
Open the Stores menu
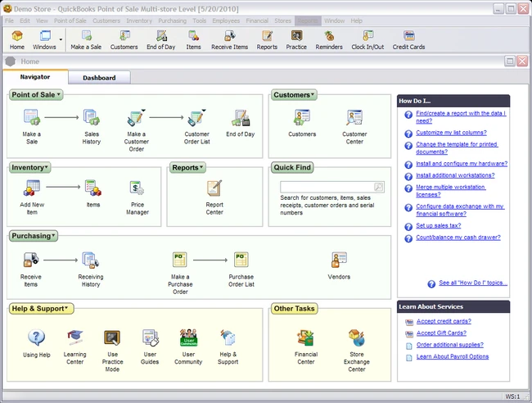[x=283, y=20]
